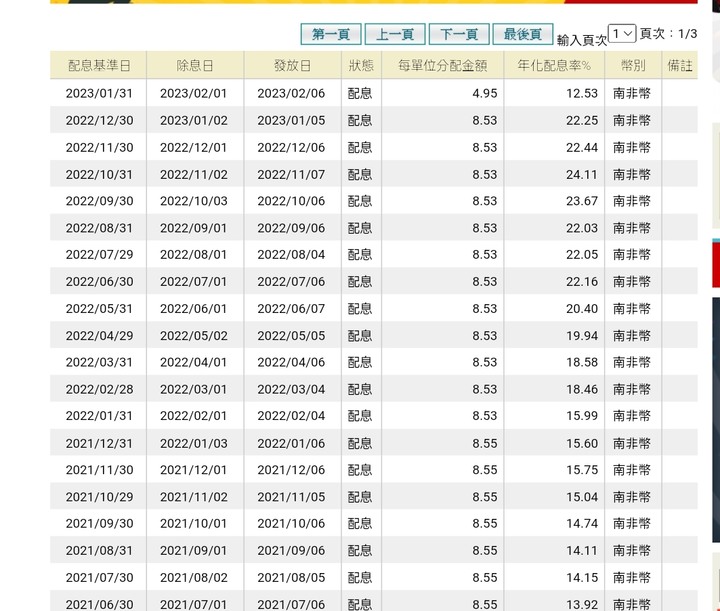
Task: Select base date 2022/10/31 cell
Action: tap(99, 174)
